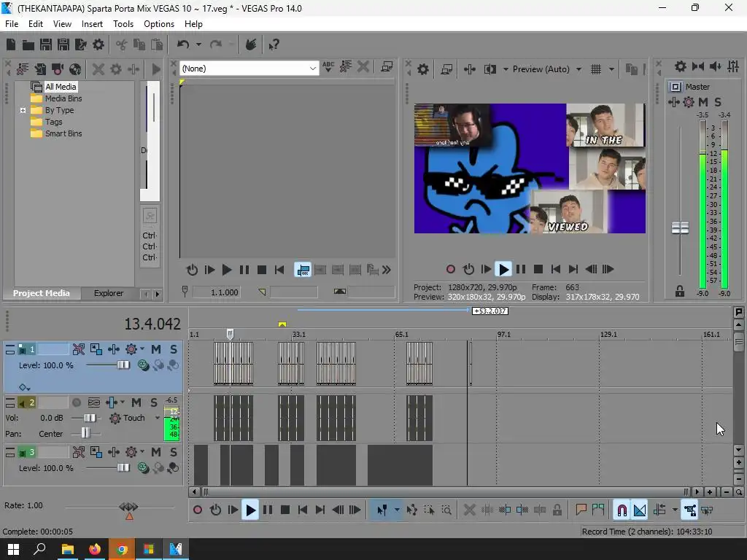Click the What's This help icon
The image size is (747, 560).
274,44
